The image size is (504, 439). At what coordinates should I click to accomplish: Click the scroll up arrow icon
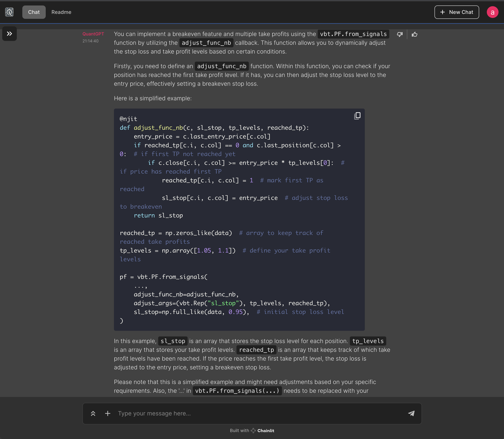point(93,413)
